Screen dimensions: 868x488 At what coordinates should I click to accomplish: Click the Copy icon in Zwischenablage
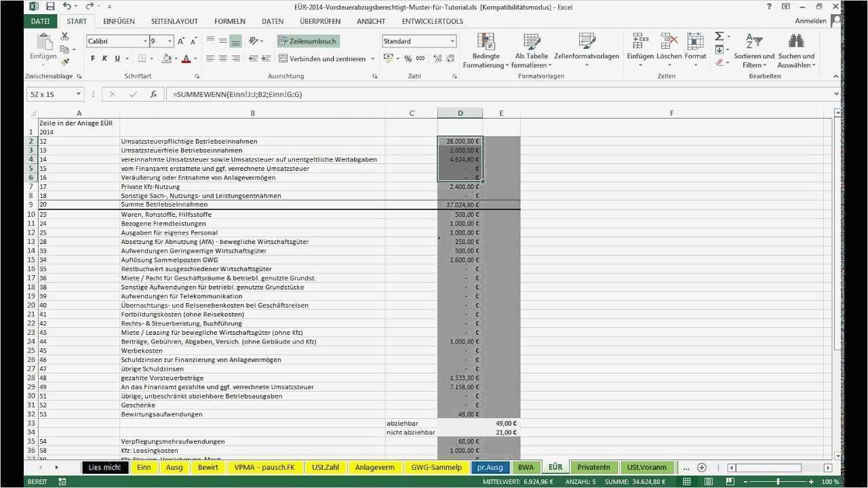tap(65, 49)
